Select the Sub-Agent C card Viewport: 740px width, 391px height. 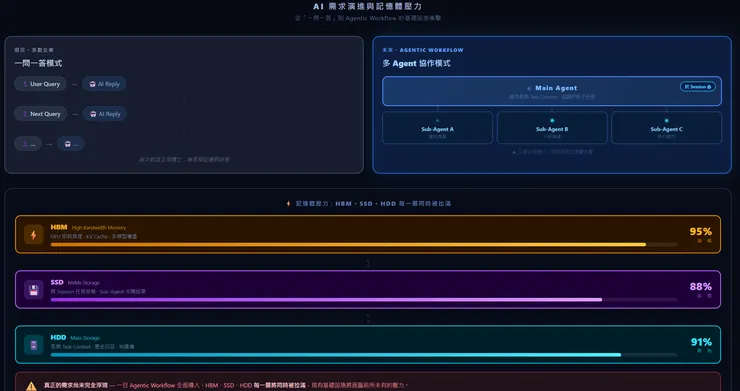[666, 128]
